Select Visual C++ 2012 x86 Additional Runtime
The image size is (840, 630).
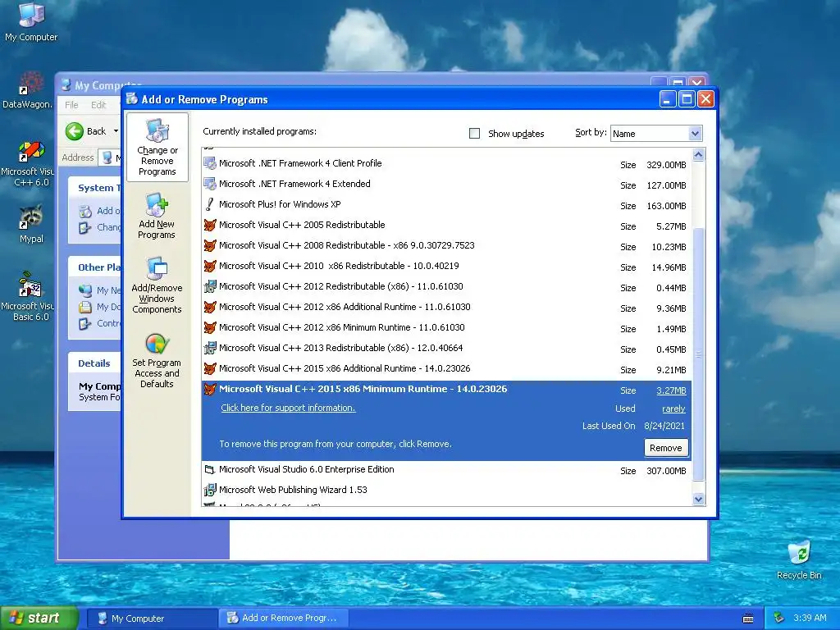[x=445, y=307]
